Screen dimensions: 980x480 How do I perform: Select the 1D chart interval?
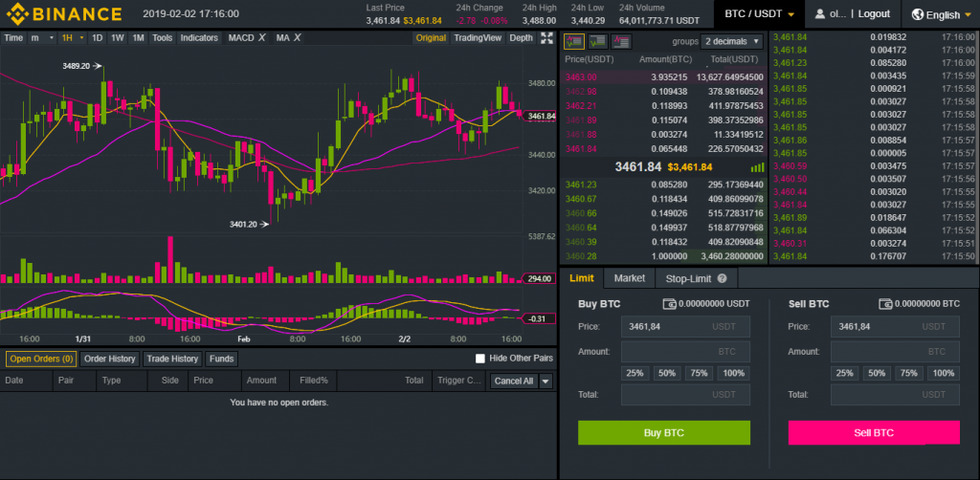[x=98, y=37]
